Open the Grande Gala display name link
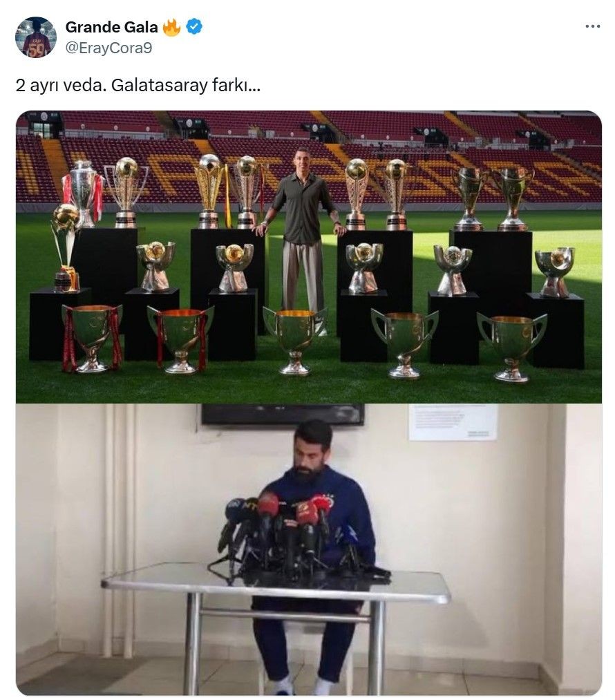615x700 pixels. [x=111, y=27]
